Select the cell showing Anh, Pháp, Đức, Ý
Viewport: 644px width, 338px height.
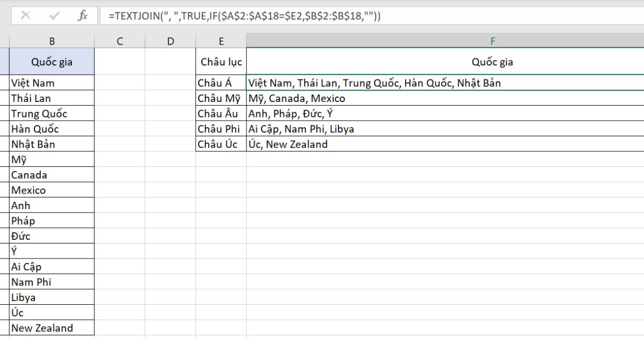(376, 113)
